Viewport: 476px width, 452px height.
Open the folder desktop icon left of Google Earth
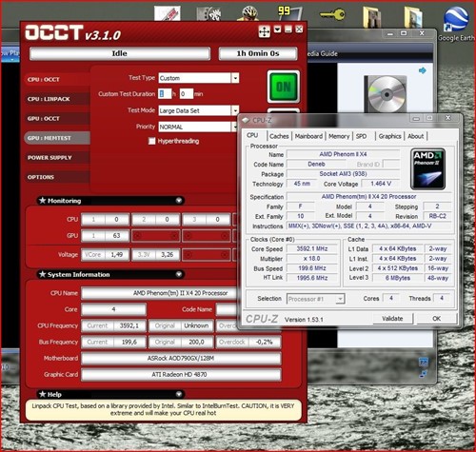pos(414,16)
